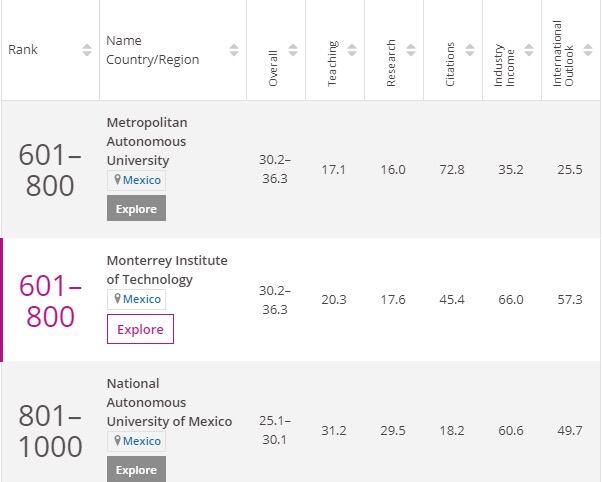This screenshot has height=482, width=602.
Task: Explore Monterrey Institute of Technology
Action: (140, 329)
